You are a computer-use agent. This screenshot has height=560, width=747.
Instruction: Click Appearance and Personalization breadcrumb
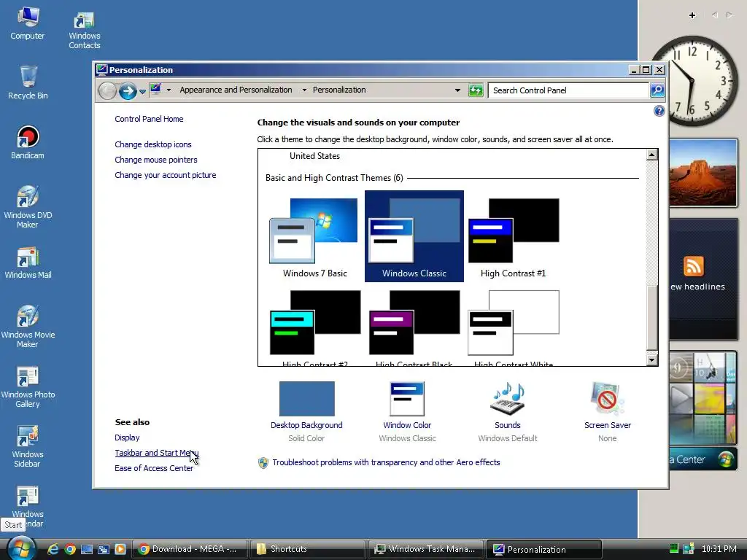tap(236, 90)
